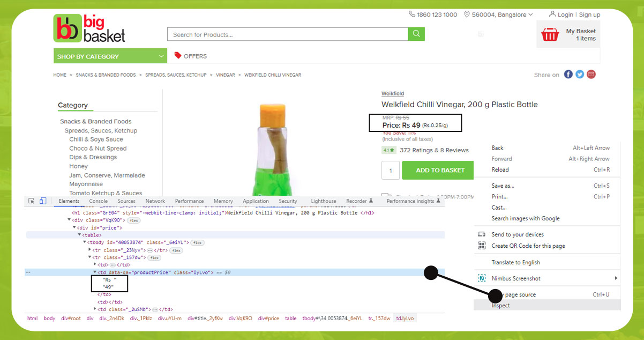Choose Reload in the context menu
Viewport: 644px width, 340px height.
pos(500,169)
